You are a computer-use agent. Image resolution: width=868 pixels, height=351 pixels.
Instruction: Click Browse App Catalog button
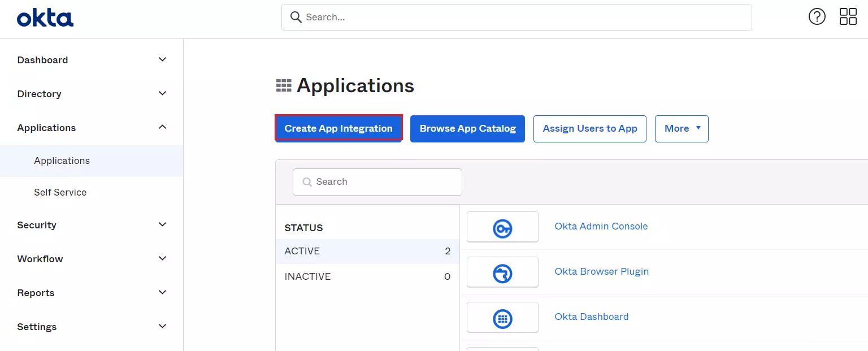467,129
